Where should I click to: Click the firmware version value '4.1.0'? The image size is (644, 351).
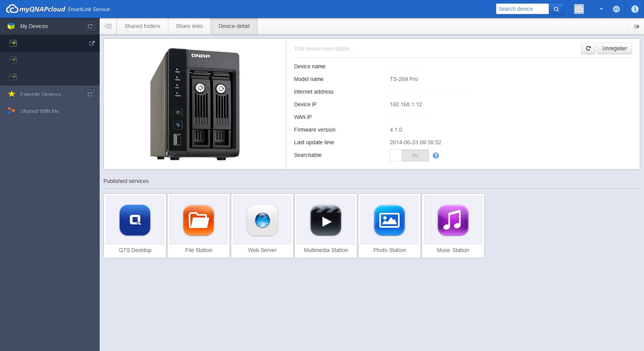tap(396, 130)
